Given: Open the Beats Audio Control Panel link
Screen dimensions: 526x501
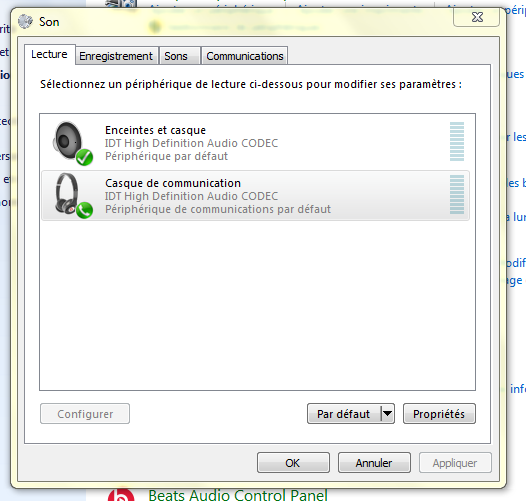Looking at the screenshot, I should (x=238, y=495).
